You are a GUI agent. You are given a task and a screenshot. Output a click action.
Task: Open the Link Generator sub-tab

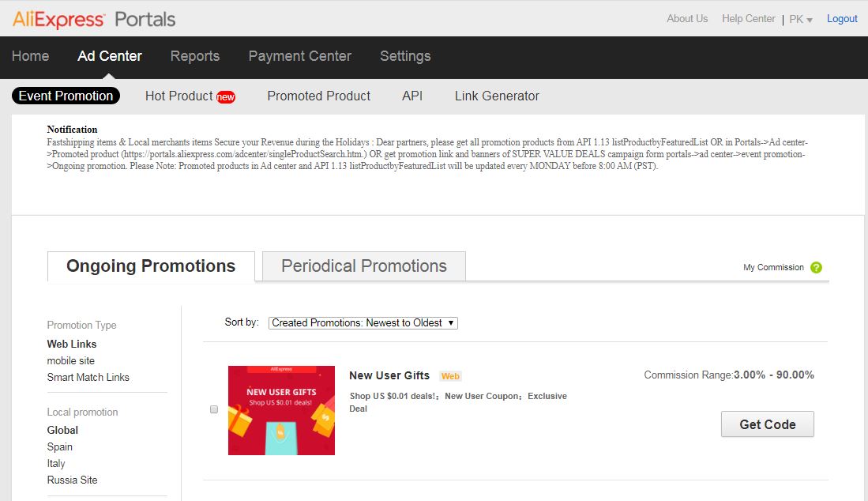coord(497,96)
